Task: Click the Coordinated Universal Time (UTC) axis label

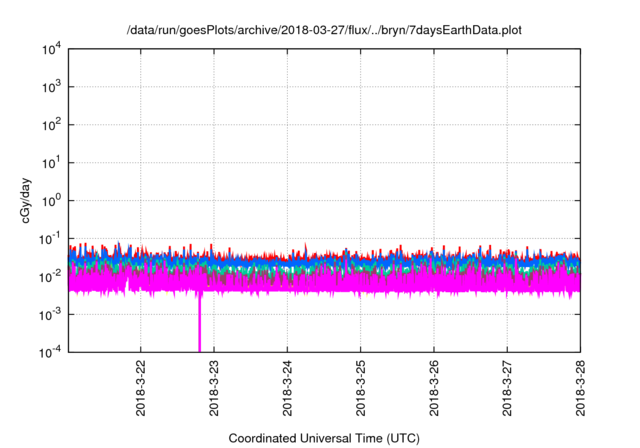Action: [x=325, y=438]
